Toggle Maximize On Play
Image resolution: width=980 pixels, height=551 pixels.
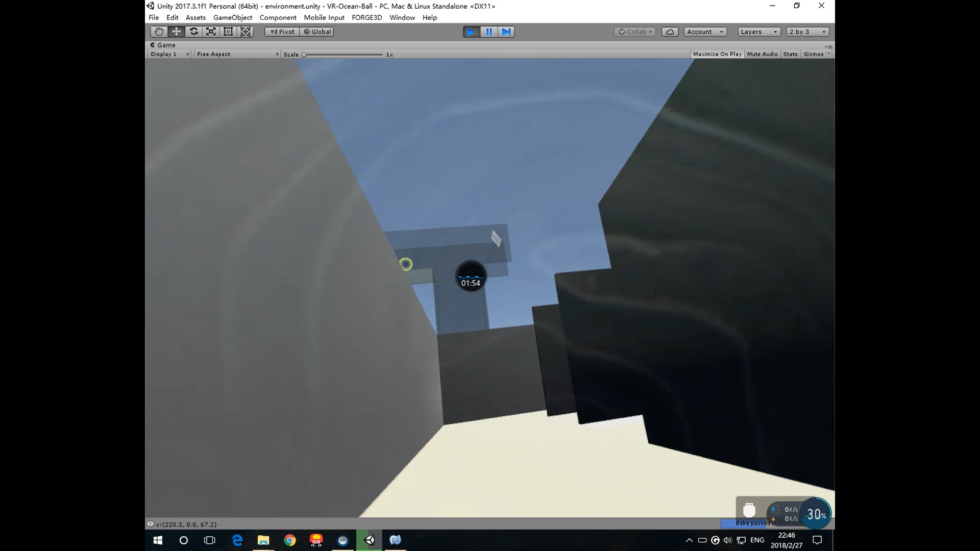(717, 54)
